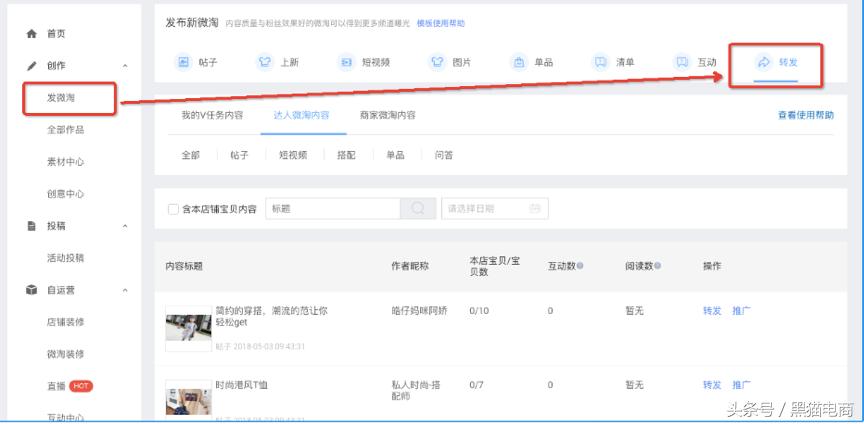The image size is (864, 424).
Task: Open 素材中心 in the sidebar
Action: 66,162
